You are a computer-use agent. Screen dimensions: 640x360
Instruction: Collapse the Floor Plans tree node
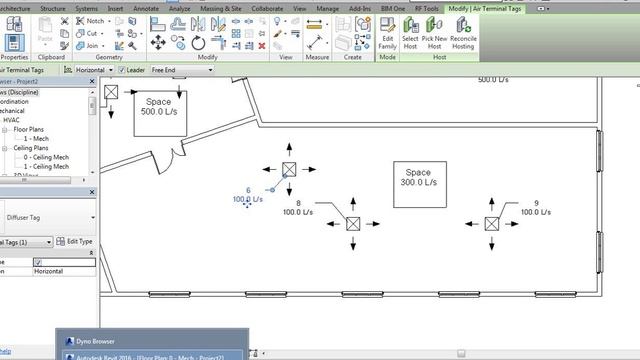pyautogui.click(x=5, y=130)
